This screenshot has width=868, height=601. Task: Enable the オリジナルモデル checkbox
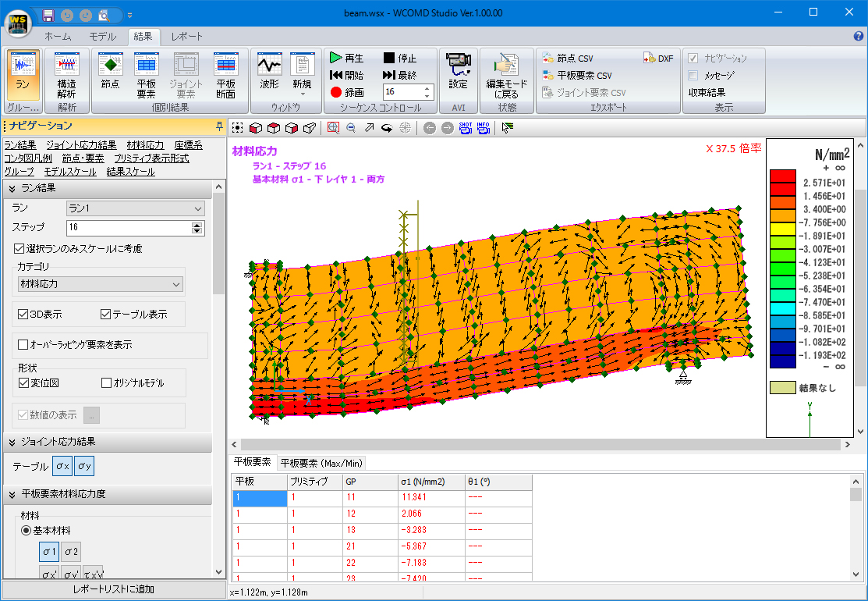coord(107,383)
